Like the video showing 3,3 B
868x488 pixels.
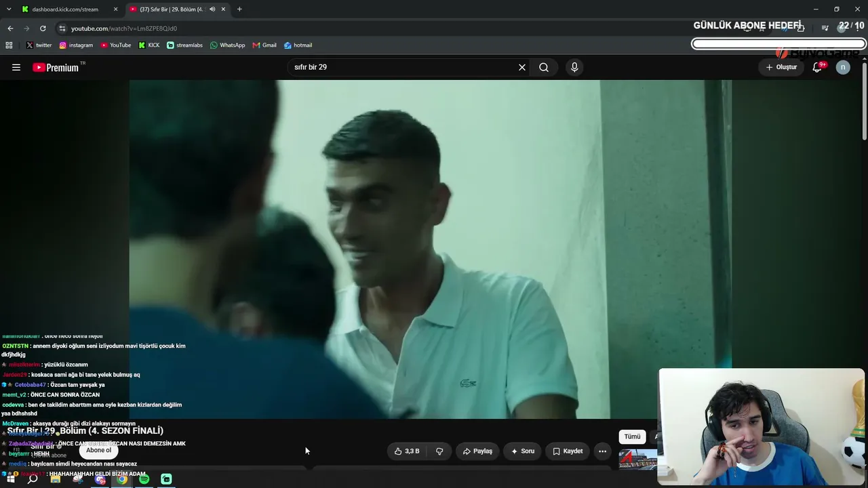coord(407,451)
